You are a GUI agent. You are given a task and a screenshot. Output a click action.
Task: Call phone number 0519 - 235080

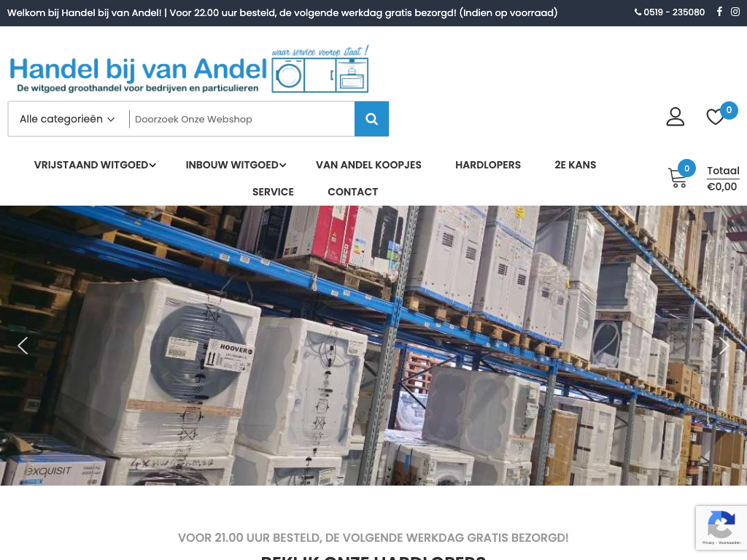pyautogui.click(x=670, y=12)
